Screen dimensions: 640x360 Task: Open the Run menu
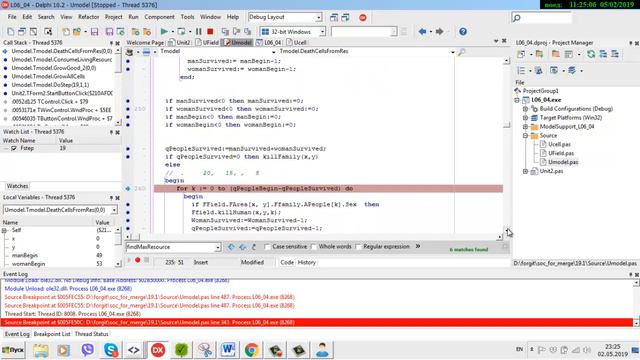[x=133, y=17]
